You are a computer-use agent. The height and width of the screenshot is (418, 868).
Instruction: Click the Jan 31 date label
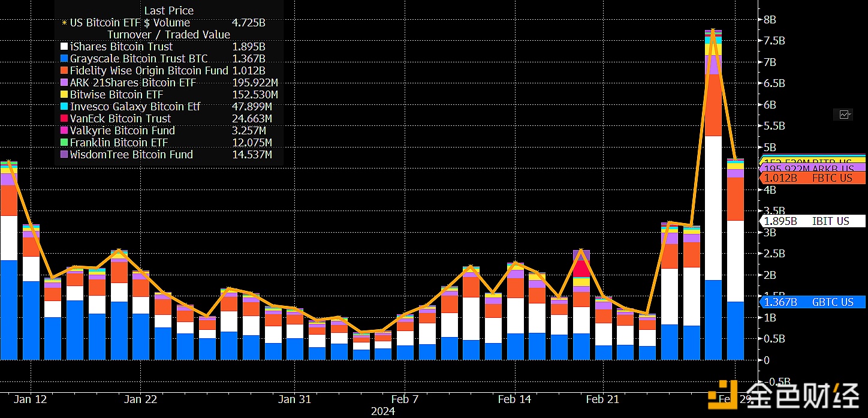click(295, 399)
